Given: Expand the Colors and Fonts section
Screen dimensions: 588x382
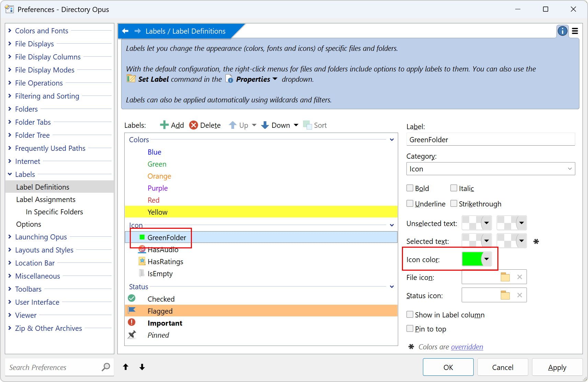Looking at the screenshot, I should 10,31.
